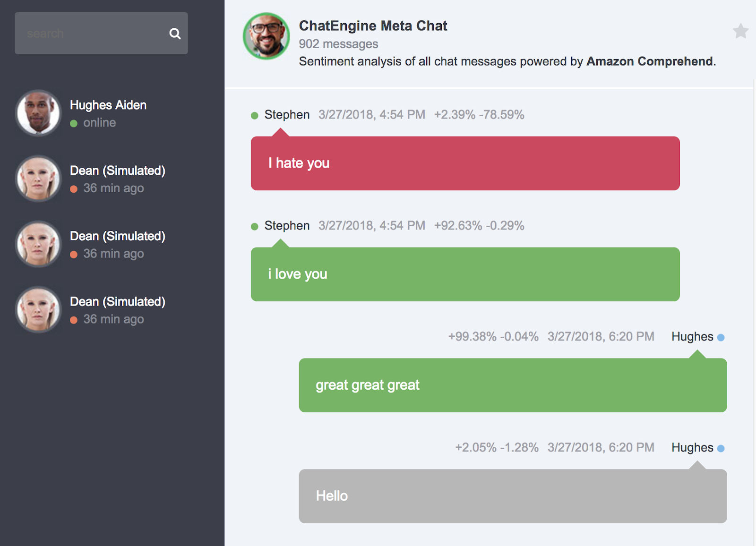
Task: Open Hughes Aiden's name in user list
Action: point(108,105)
